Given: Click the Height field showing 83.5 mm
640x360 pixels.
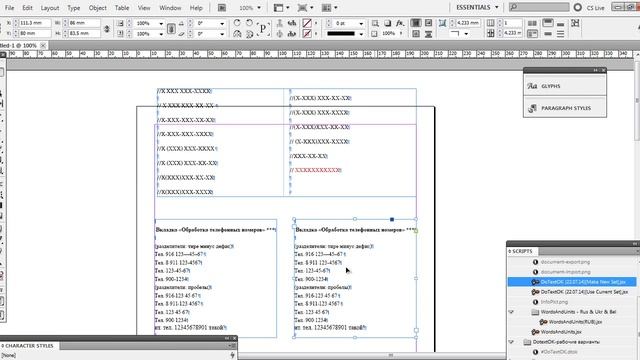Looking at the screenshot, I should coord(84,33).
